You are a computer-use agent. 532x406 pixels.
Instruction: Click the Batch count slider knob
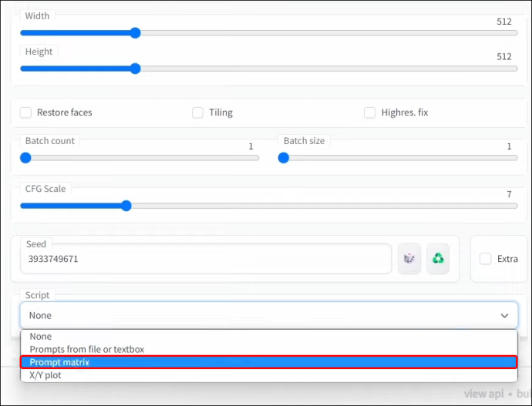point(25,158)
